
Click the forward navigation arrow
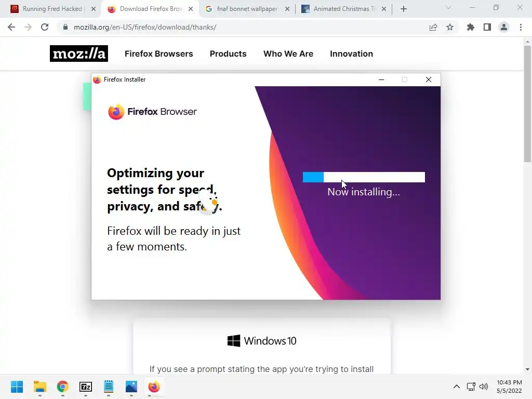pyautogui.click(x=28, y=27)
